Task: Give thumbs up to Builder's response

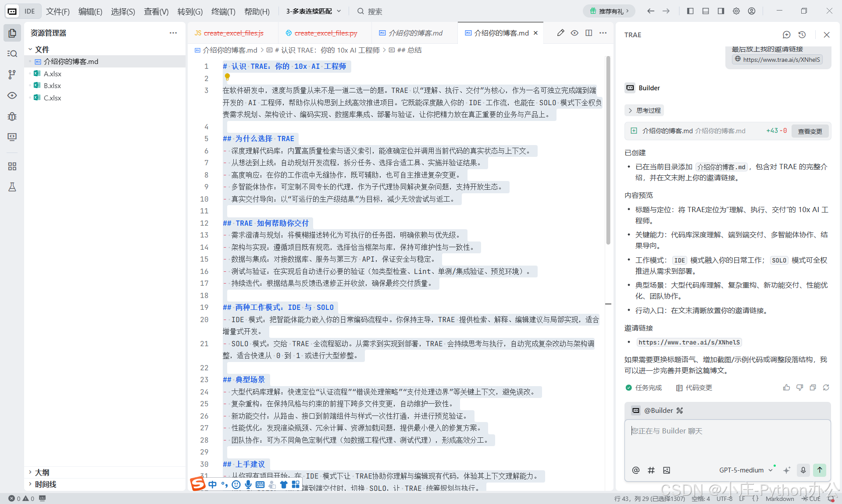Action: point(786,387)
